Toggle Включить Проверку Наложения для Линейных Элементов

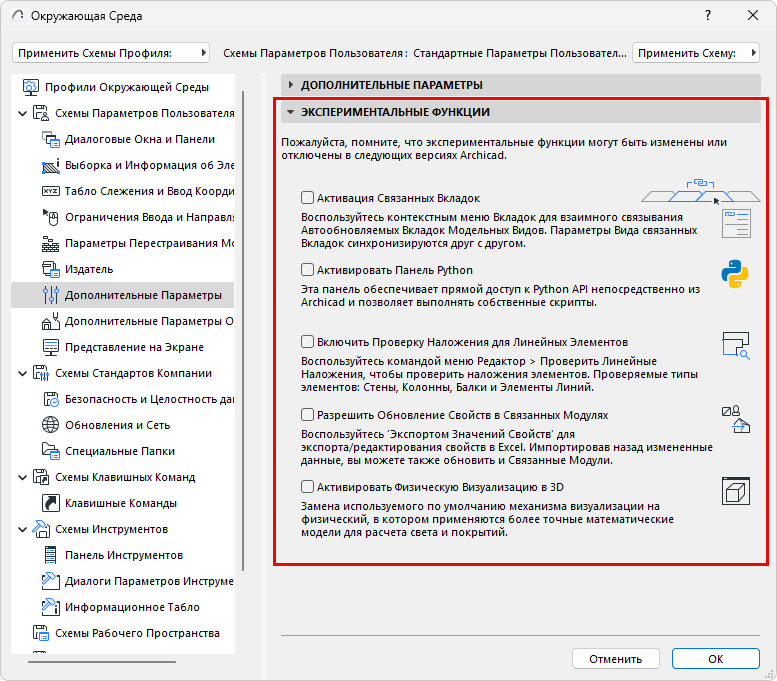307,342
